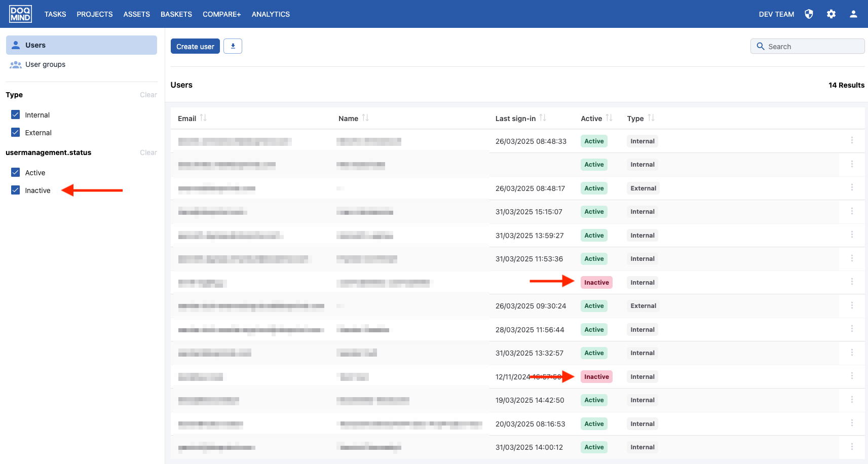Open row menu for 26/03/2025 08:48:33 user
This screenshot has width=868, height=464.
[852, 140]
